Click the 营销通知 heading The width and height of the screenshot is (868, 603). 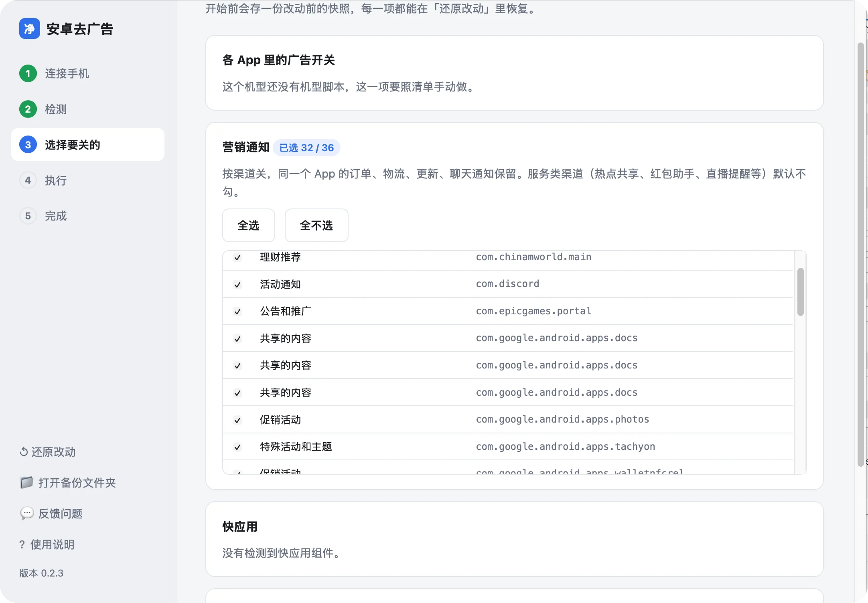click(x=246, y=147)
